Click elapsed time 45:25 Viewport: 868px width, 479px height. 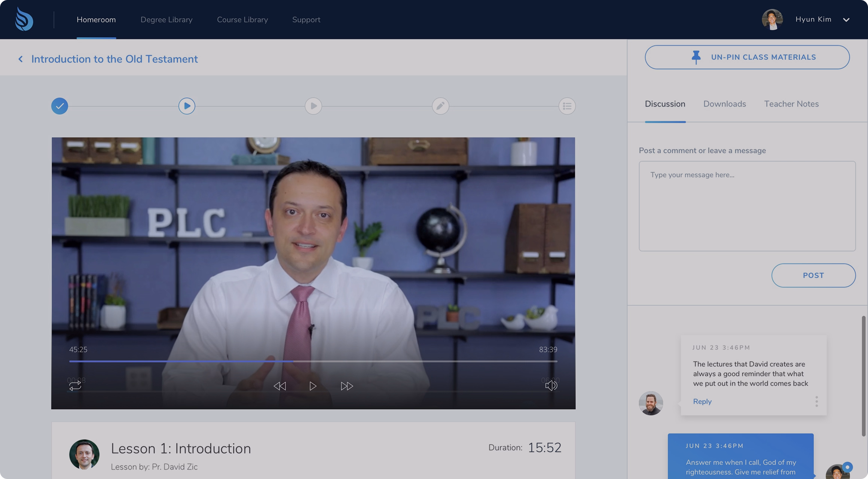pyautogui.click(x=78, y=350)
